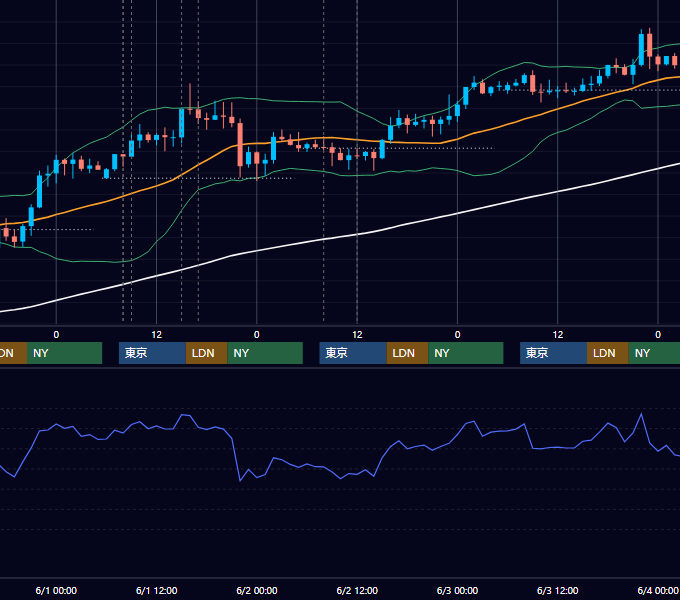Select the NY session block before 6/1 00:00
Screen dimensions: 680x600
tap(64, 353)
